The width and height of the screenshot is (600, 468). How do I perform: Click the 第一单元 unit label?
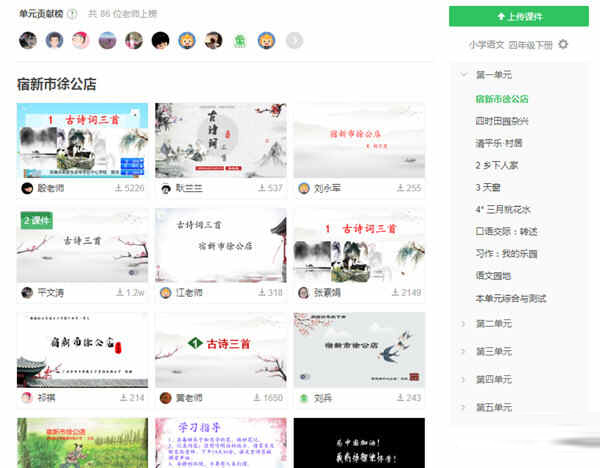point(494,75)
